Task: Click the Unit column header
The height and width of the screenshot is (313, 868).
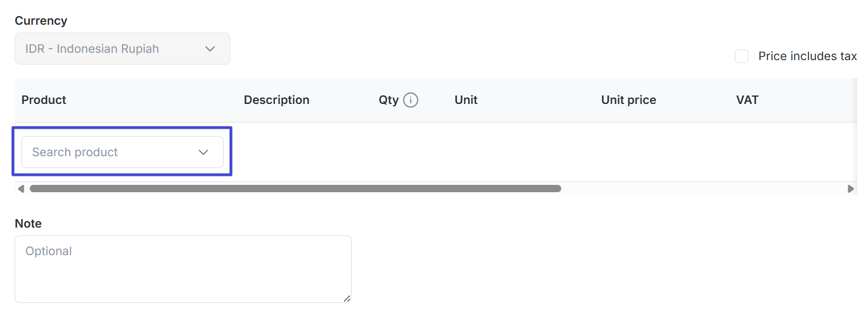Action: coord(466,100)
